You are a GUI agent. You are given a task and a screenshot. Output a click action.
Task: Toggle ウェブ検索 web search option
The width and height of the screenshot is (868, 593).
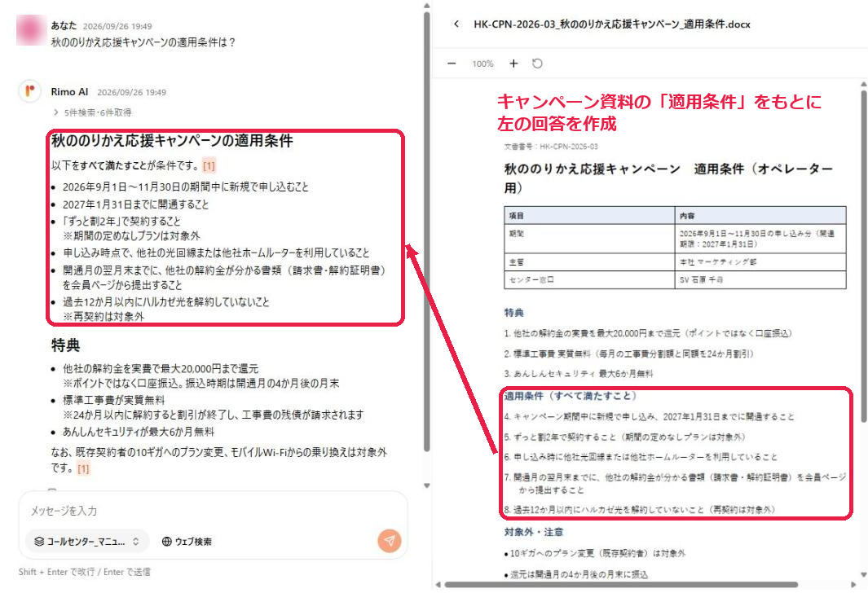tap(187, 542)
